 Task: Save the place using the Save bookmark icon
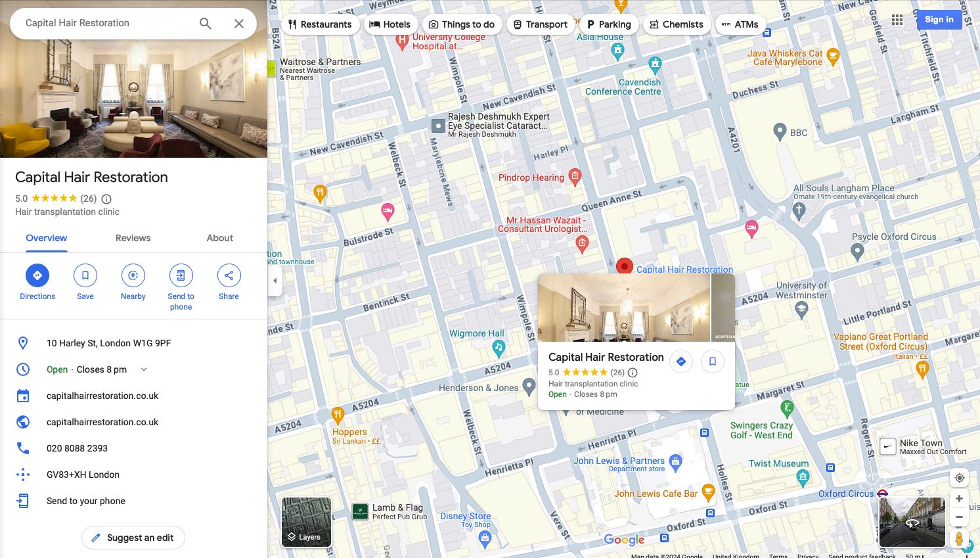[x=85, y=275]
